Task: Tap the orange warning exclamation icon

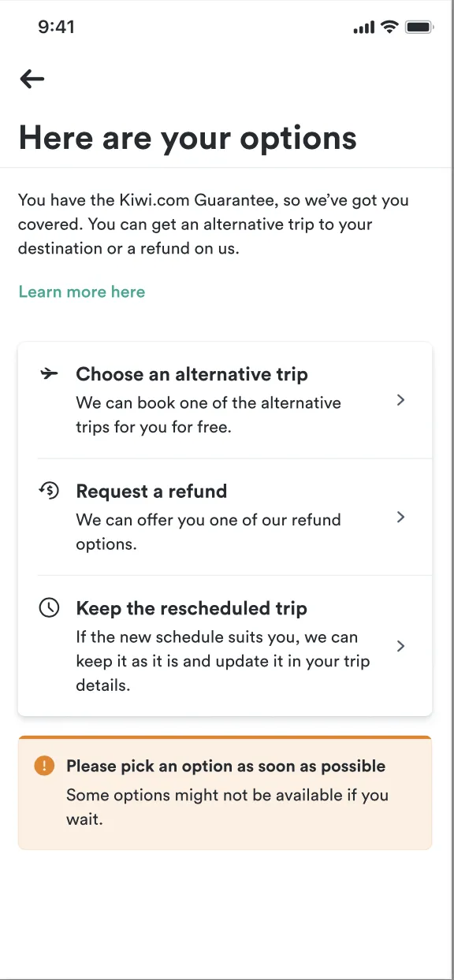Action: (45, 766)
